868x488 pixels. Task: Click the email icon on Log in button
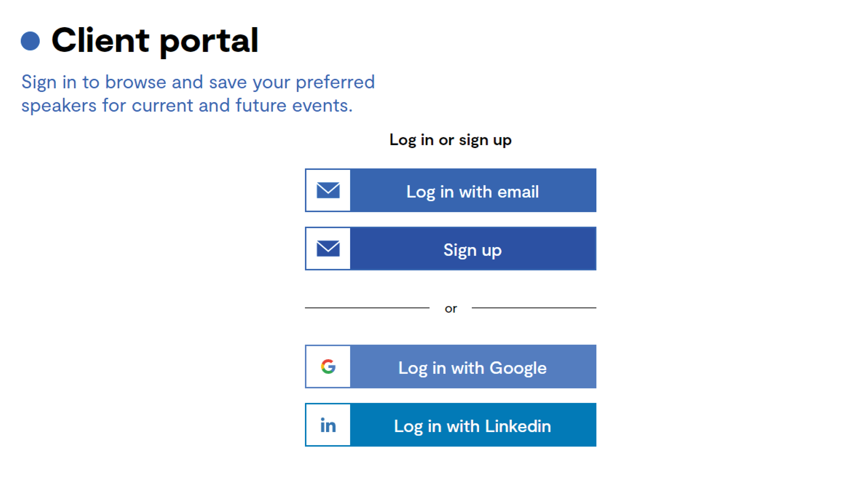[327, 190]
